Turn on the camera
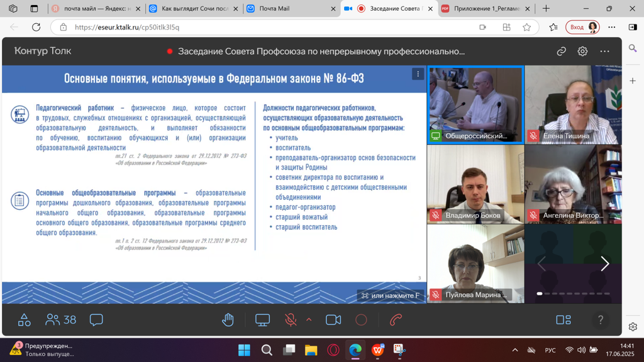The height and width of the screenshot is (362, 644). coord(333,320)
